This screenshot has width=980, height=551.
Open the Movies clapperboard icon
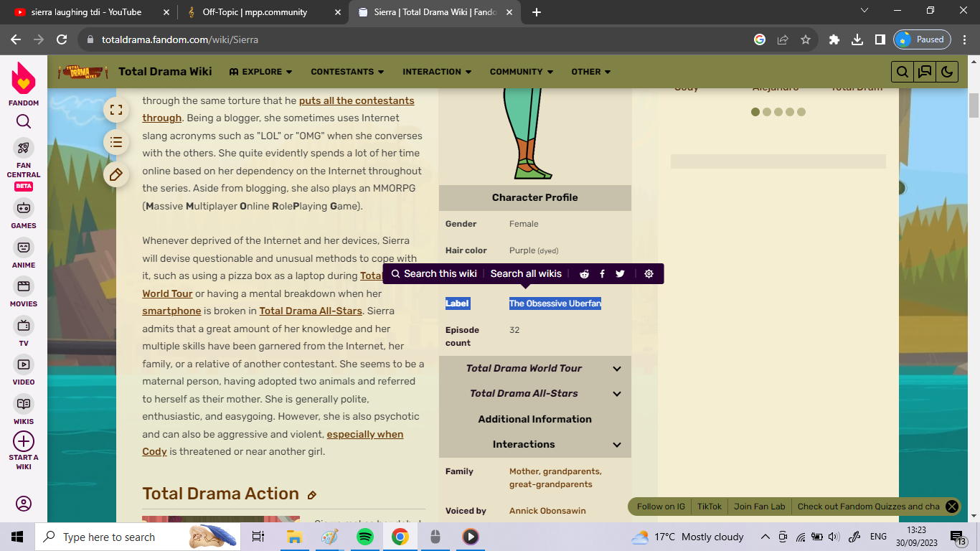24,286
